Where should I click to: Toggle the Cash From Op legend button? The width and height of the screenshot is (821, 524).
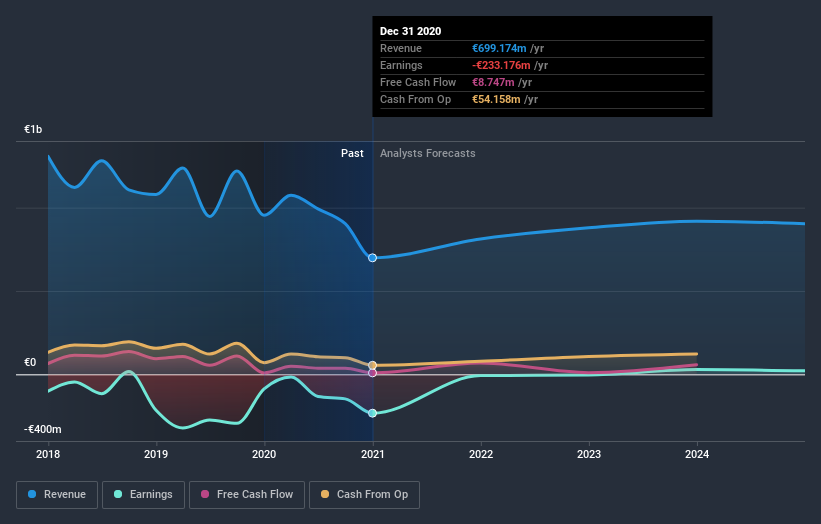[364, 495]
